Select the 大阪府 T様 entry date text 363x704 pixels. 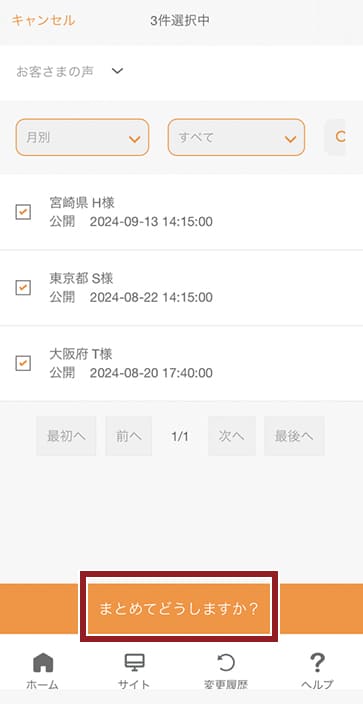click(x=151, y=373)
